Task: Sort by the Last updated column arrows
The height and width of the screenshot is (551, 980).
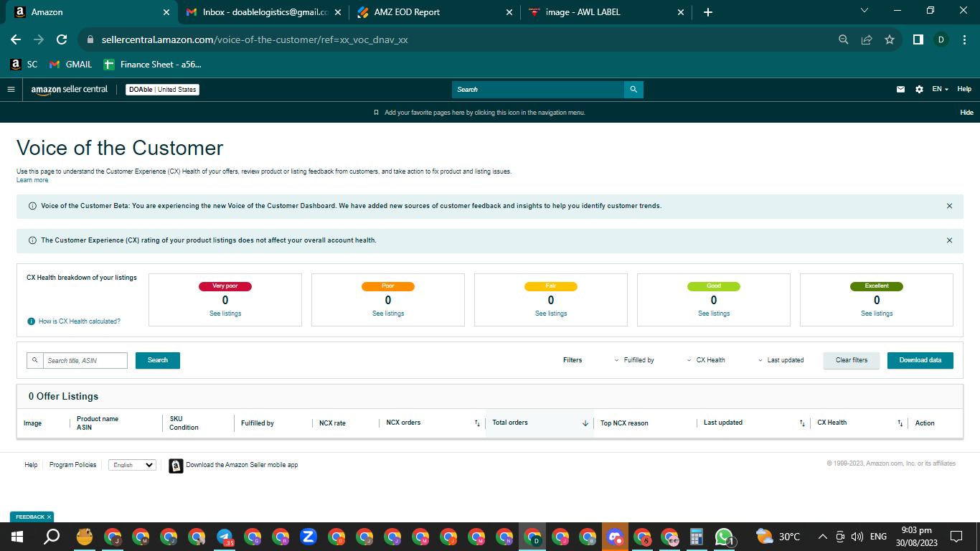Action: [802, 423]
